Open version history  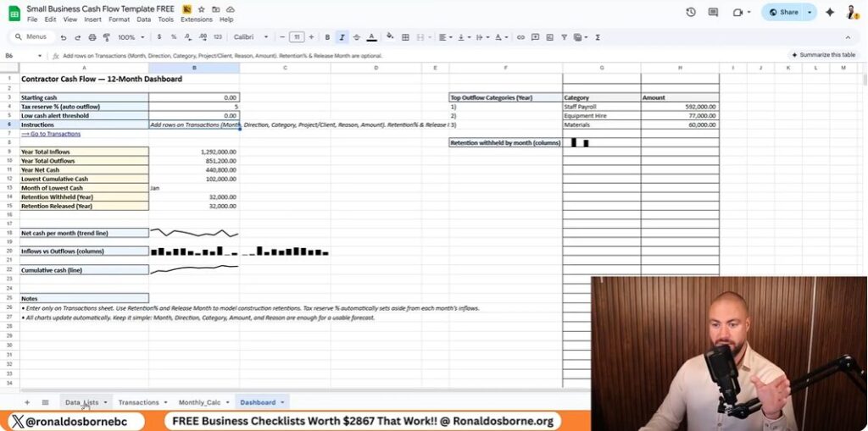[690, 12]
